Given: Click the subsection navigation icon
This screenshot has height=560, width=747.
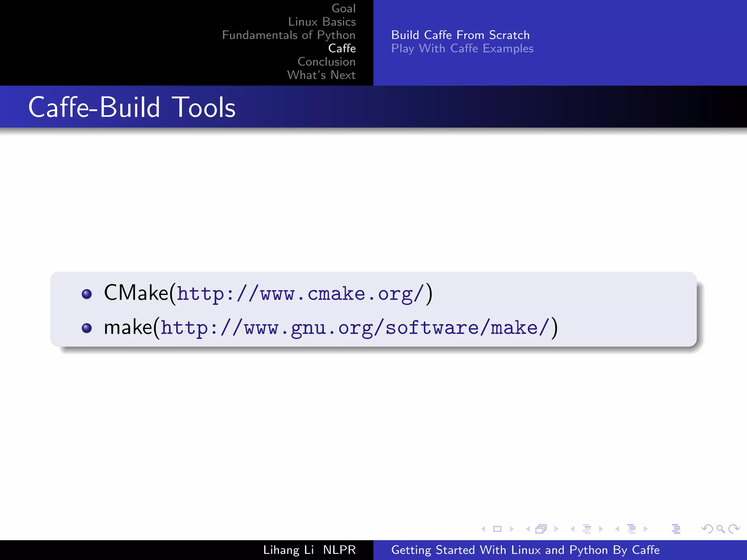Looking at the screenshot, I should pos(587,529).
